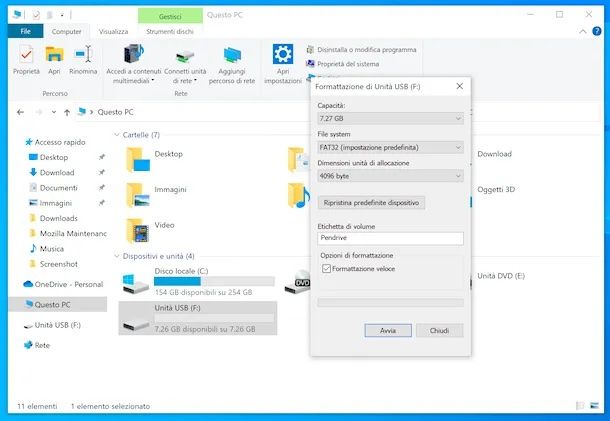Image resolution: width=610 pixels, height=421 pixels.
Task: Open Immagini in the sidebar
Action: pyautogui.click(x=56, y=203)
